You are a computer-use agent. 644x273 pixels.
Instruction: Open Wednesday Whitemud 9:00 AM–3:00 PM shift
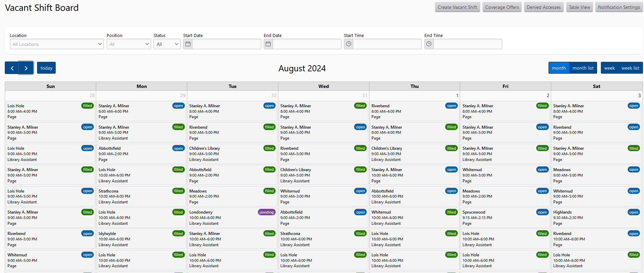click(x=323, y=196)
